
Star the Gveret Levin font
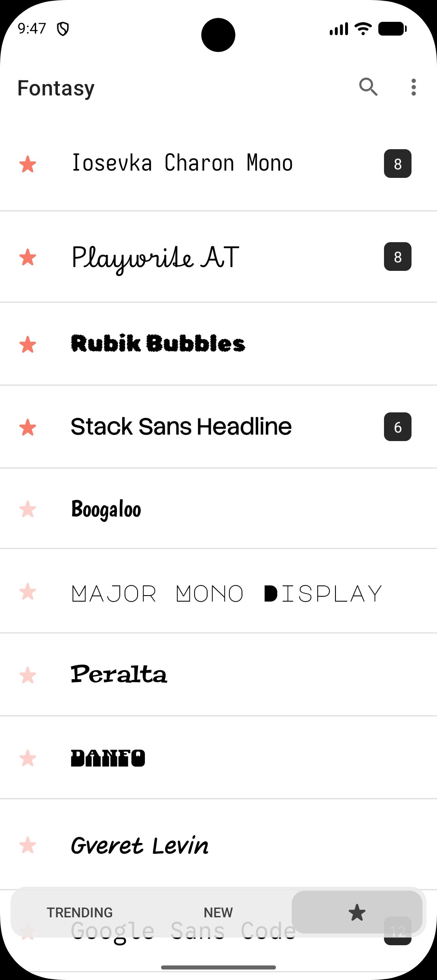pyautogui.click(x=28, y=845)
